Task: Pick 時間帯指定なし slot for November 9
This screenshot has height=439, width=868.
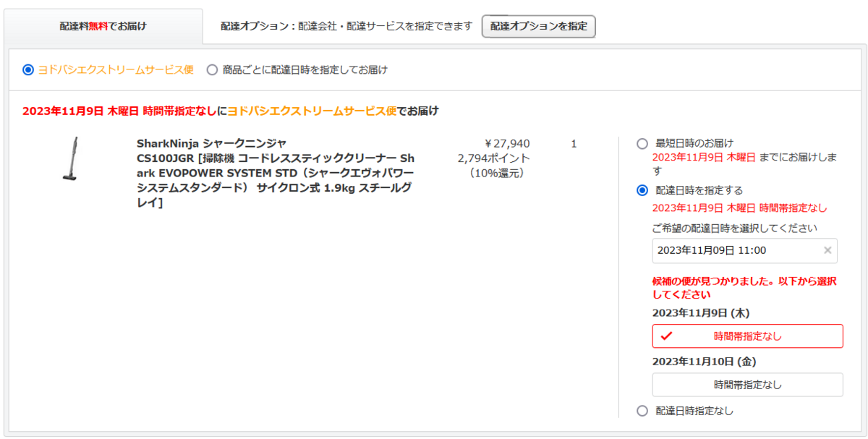Action: 747,336
